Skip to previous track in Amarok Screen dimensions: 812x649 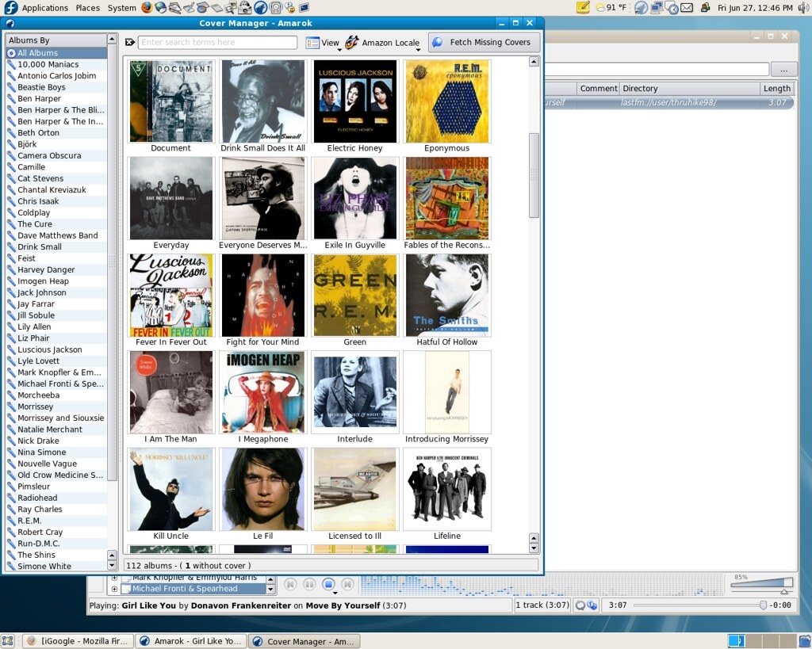(290, 584)
